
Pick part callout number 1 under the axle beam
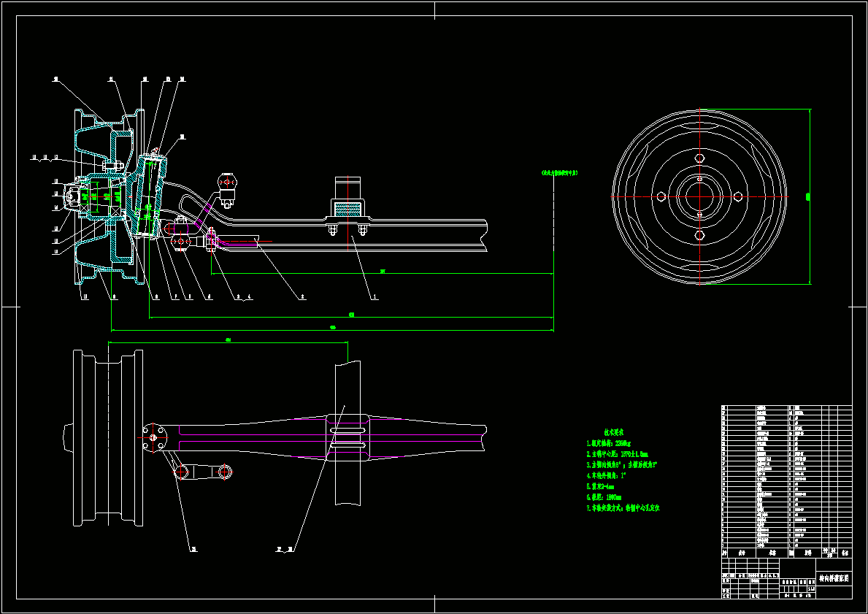[x=376, y=297]
